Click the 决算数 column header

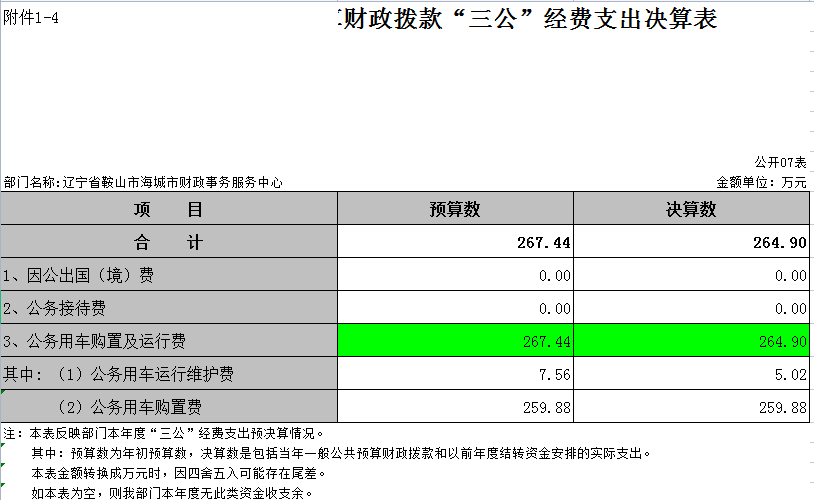(x=691, y=209)
